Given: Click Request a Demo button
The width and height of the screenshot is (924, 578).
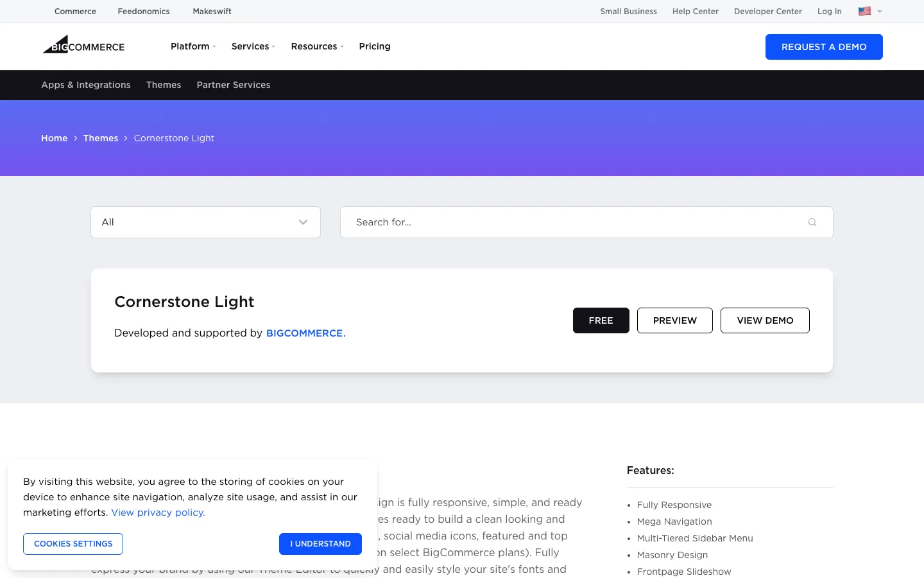Looking at the screenshot, I should point(824,47).
